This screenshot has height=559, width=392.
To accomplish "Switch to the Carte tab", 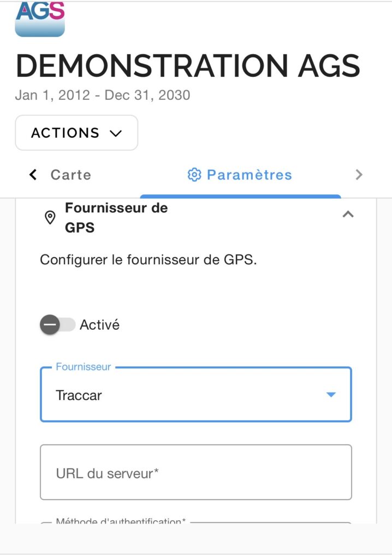I will 70,175.
